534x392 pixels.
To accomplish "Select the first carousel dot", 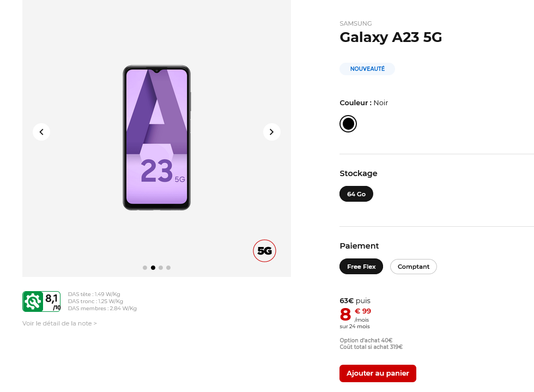I will (145, 268).
